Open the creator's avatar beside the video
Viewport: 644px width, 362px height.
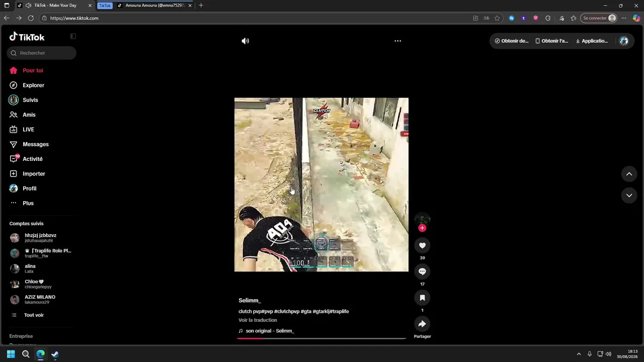(x=422, y=219)
